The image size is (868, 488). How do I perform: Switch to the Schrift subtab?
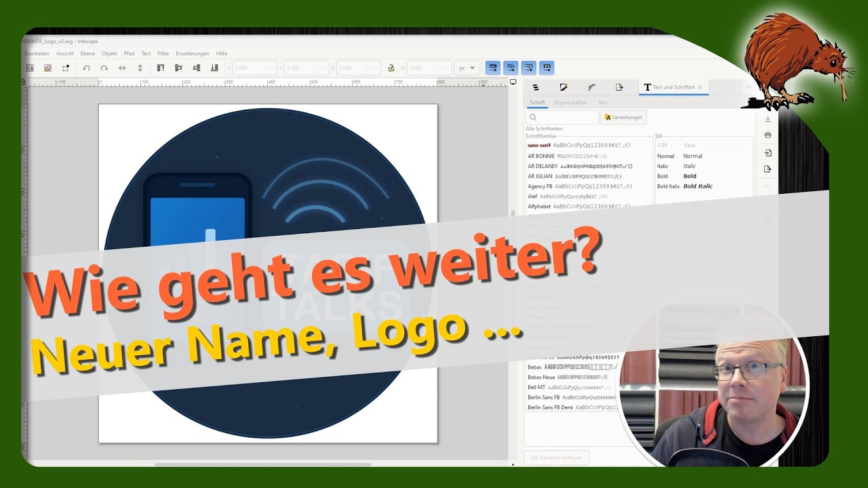coord(537,102)
